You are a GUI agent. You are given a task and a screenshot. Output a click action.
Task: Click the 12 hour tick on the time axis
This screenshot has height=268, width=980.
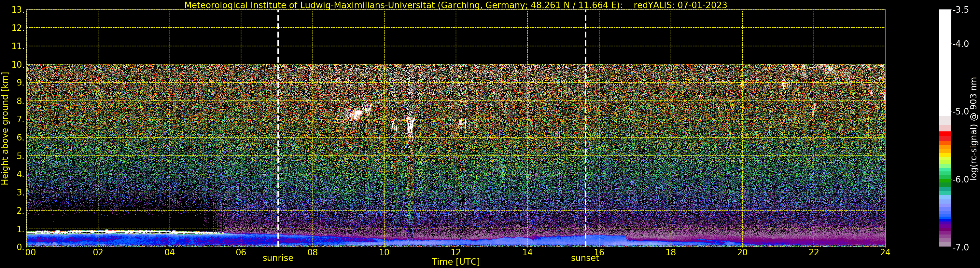[456, 252]
